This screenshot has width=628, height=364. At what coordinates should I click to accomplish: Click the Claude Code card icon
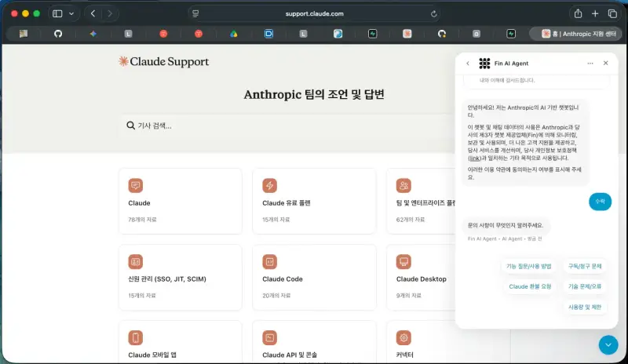(x=269, y=261)
